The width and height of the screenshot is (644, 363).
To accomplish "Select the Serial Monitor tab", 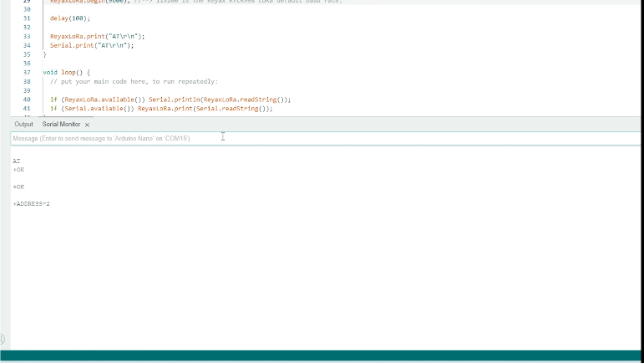I will click(61, 125).
